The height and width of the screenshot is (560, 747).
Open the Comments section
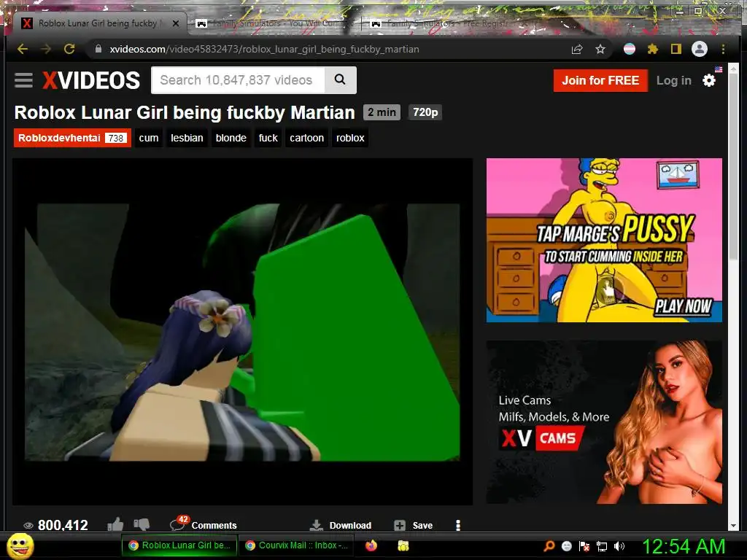pyautogui.click(x=204, y=524)
